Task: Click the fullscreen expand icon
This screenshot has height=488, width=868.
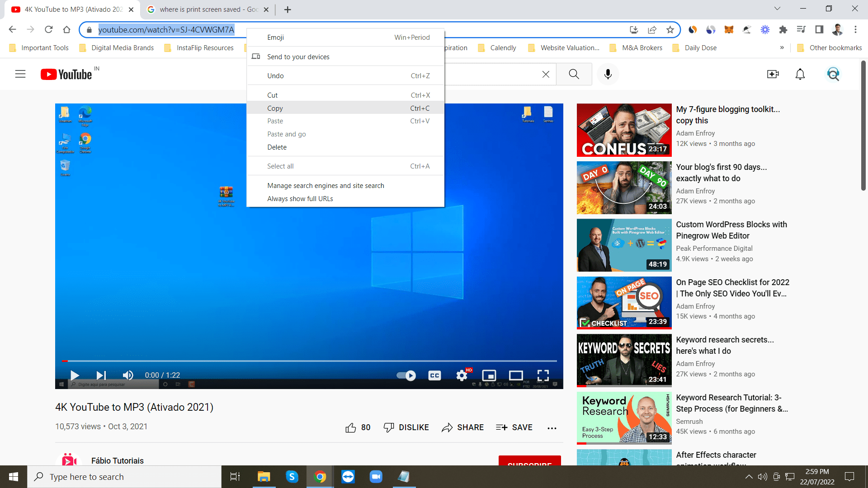Action: 542,375
